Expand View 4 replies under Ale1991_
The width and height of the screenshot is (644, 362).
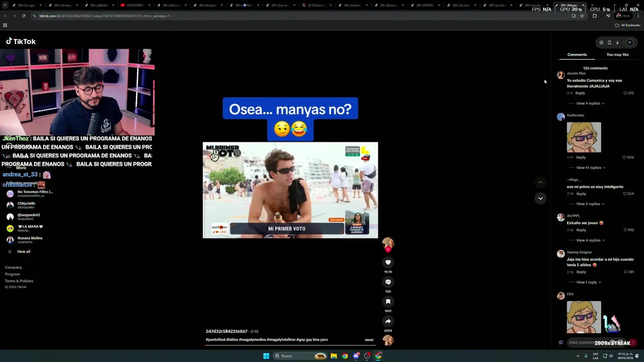[x=590, y=240]
